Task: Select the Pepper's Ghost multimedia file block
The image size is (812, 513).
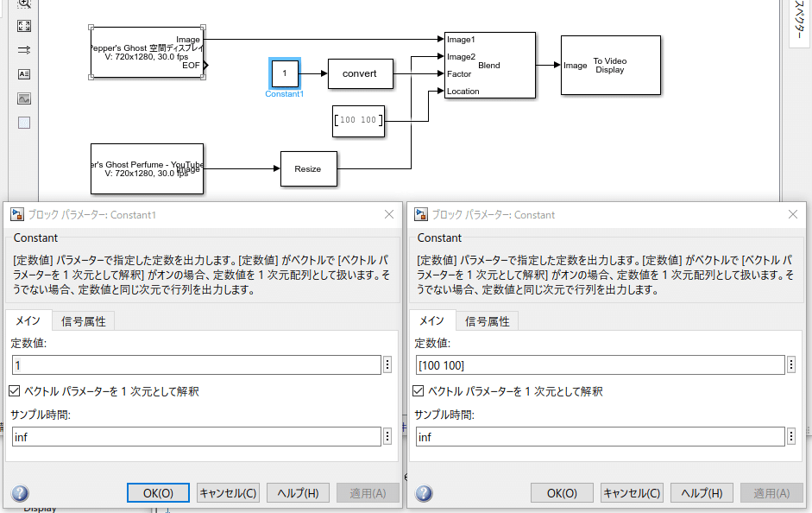Action: pyautogui.click(x=147, y=53)
